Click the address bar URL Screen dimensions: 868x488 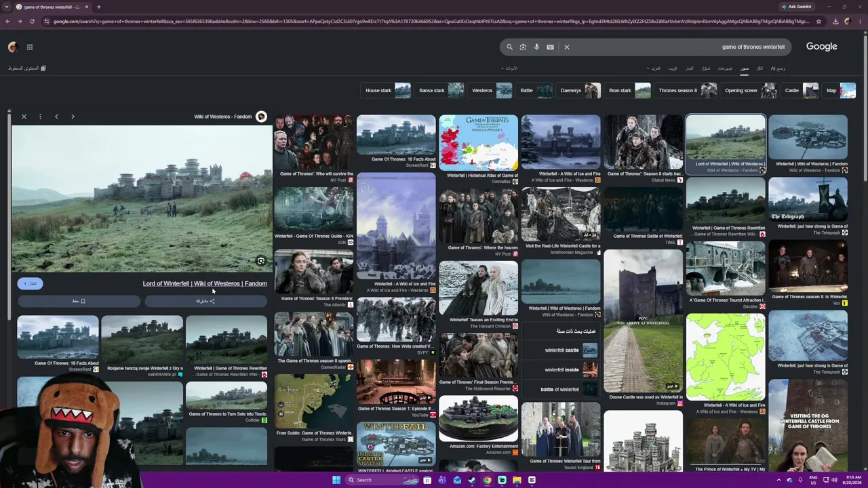pyautogui.click(x=431, y=22)
